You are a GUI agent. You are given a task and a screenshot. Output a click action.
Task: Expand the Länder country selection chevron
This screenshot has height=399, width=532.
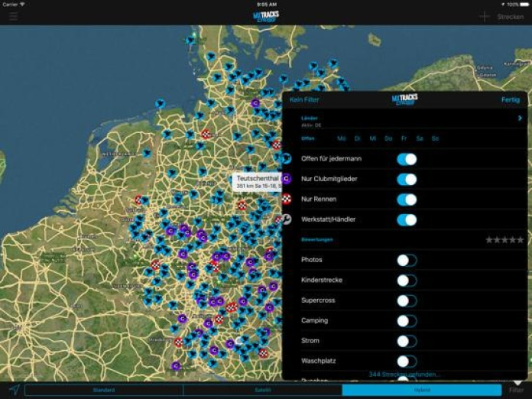[x=520, y=118]
